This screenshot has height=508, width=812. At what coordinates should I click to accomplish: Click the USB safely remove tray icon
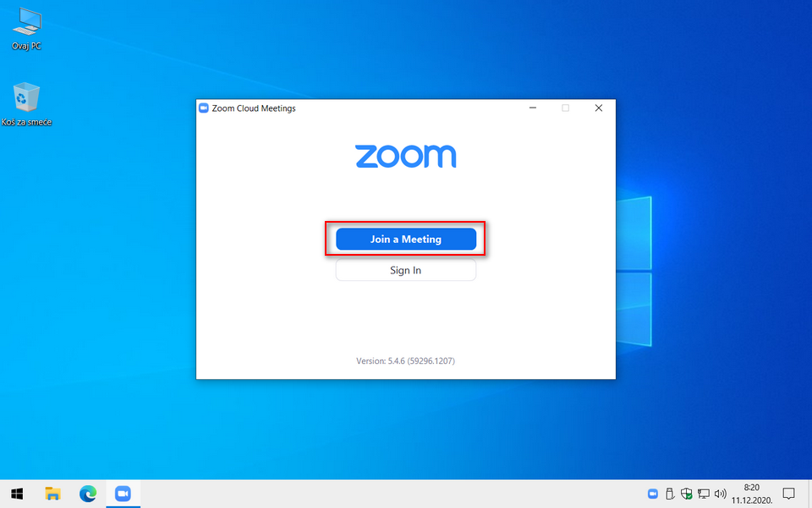click(x=670, y=494)
